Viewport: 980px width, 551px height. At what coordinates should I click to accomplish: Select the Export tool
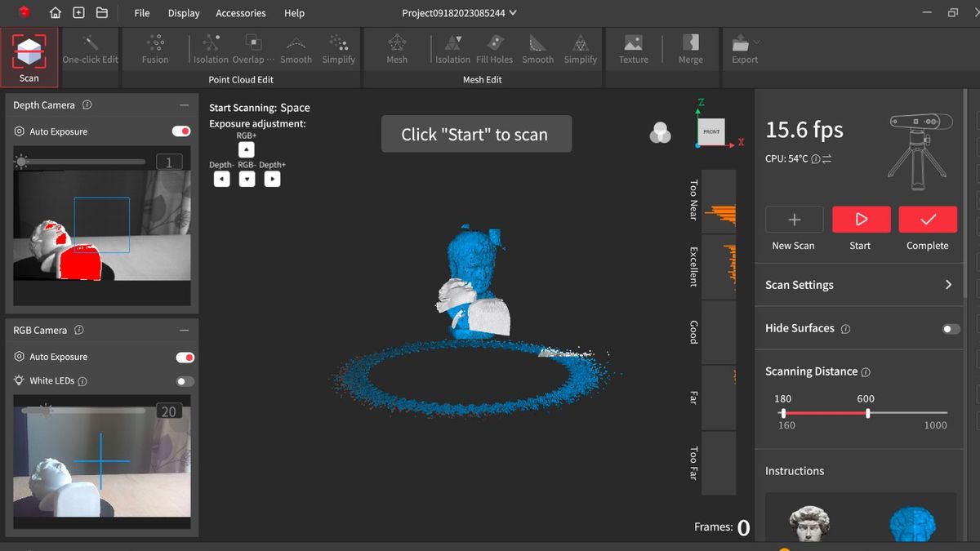pyautogui.click(x=744, y=47)
